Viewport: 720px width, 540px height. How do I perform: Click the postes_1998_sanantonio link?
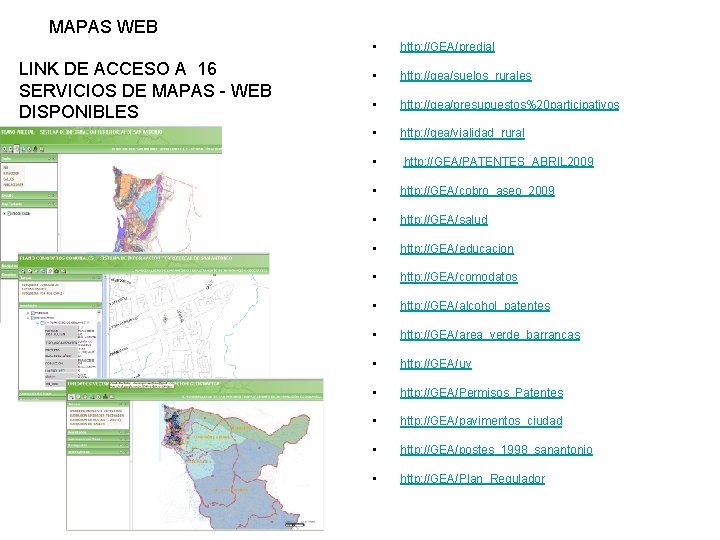tap(496, 450)
